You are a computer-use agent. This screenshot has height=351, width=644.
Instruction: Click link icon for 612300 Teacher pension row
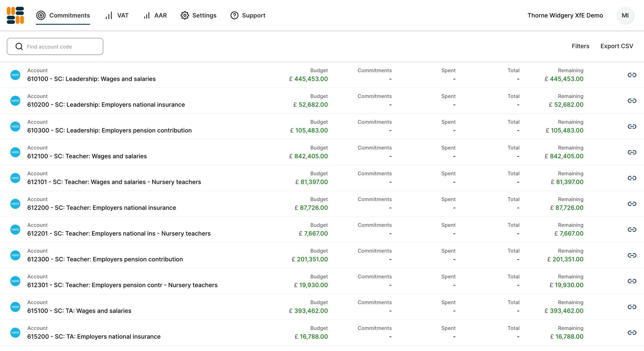[x=632, y=255]
